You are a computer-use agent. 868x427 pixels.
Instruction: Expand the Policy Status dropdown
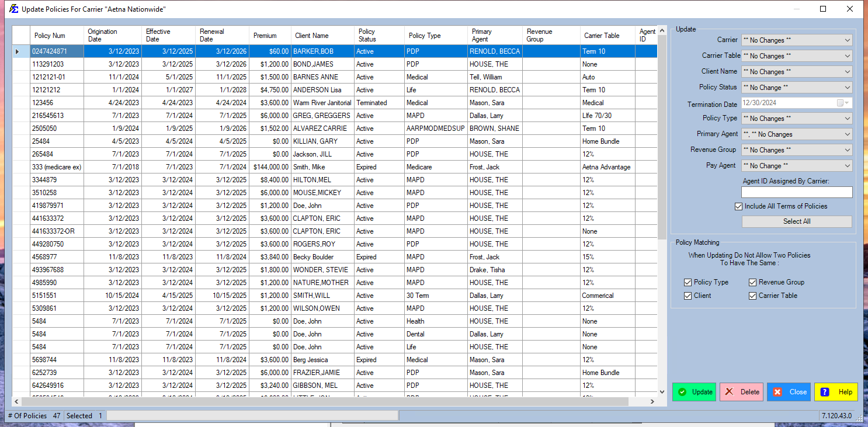[x=796, y=88]
